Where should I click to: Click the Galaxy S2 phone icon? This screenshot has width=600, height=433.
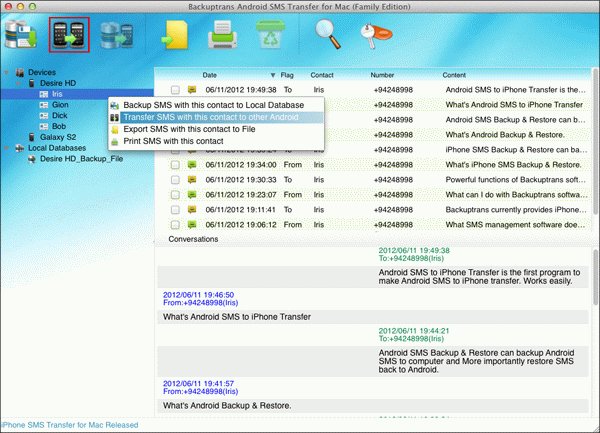pos(32,137)
